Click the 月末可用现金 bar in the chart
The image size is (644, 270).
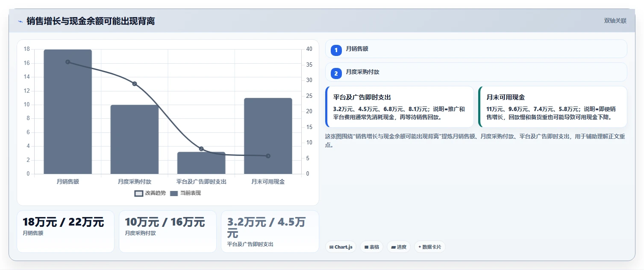[x=268, y=136]
